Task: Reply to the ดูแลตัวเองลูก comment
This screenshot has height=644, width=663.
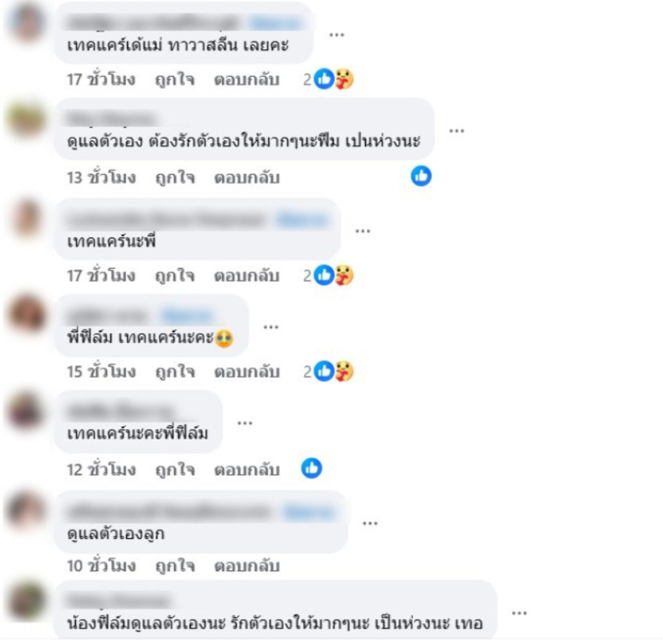Action: tap(247, 566)
